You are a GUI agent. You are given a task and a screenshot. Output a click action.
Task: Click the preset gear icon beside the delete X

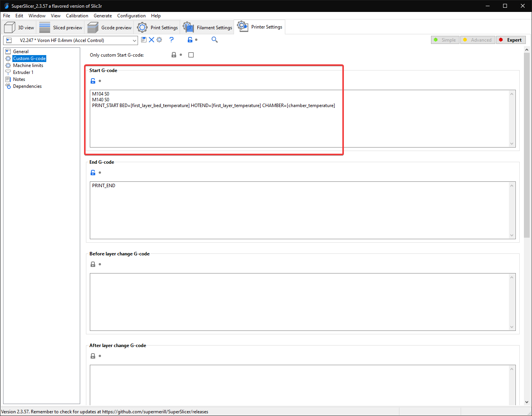[159, 40]
